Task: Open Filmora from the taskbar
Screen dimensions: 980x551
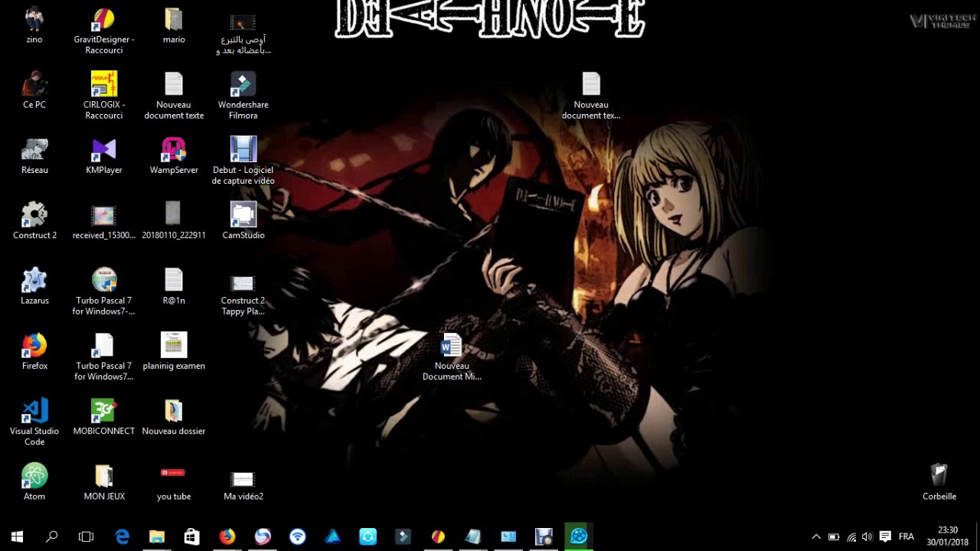Action: pos(403,536)
